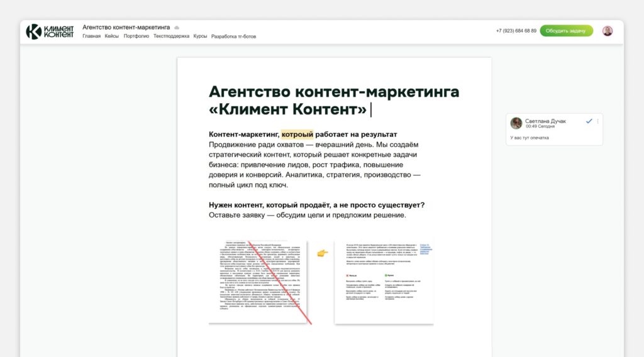Click the cloud save status icon
Image resolution: width=644 pixels, height=357 pixels.
[177, 28]
